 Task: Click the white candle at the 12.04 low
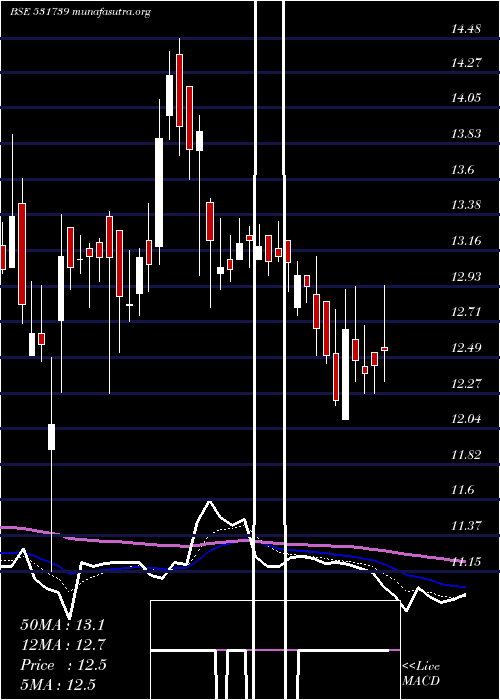click(x=346, y=374)
